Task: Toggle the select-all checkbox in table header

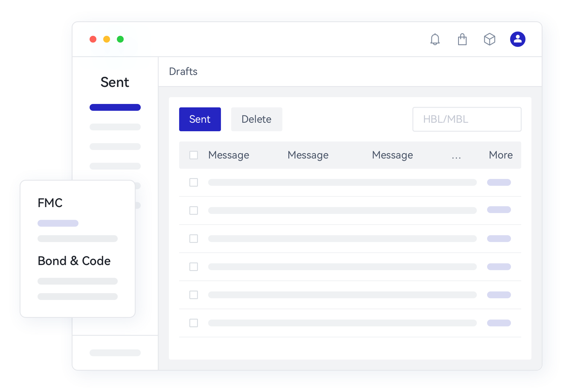Action: pos(194,155)
